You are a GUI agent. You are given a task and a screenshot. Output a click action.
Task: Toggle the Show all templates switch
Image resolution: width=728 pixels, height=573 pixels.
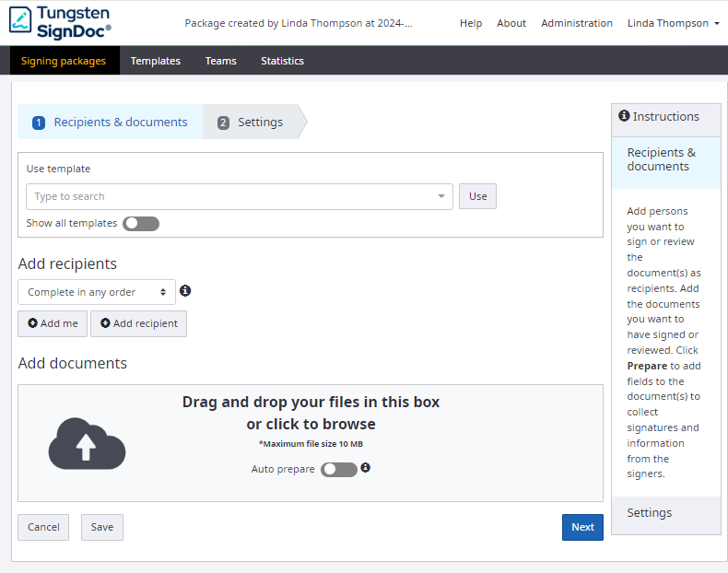pos(141,224)
